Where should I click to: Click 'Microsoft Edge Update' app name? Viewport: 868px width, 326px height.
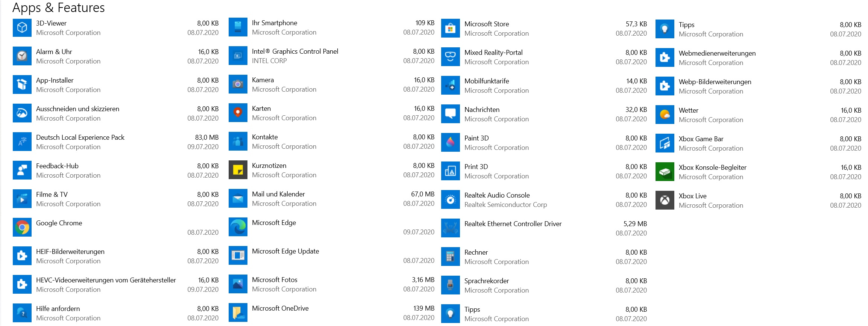285,251
